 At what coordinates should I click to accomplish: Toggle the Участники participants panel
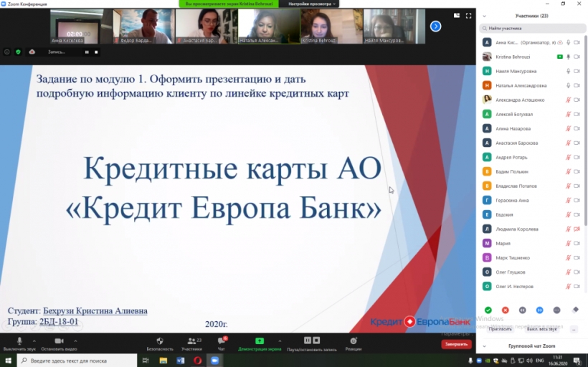pos(191,343)
